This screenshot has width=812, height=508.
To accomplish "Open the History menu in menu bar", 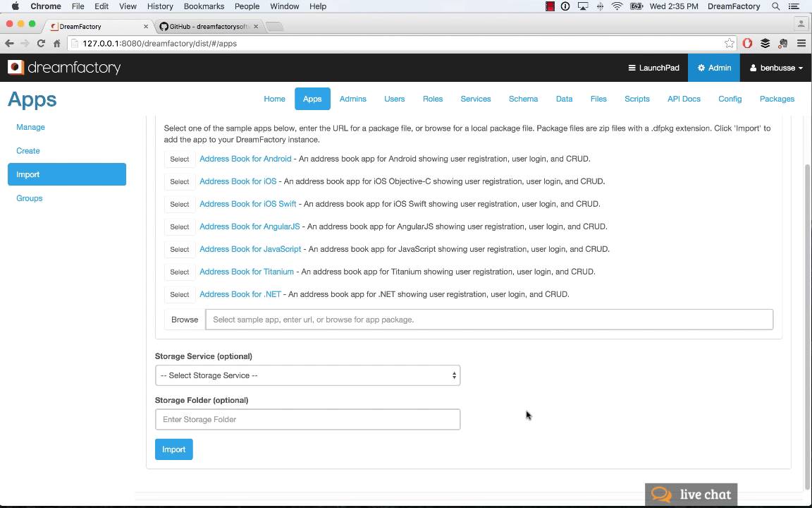I will (160, 6).
